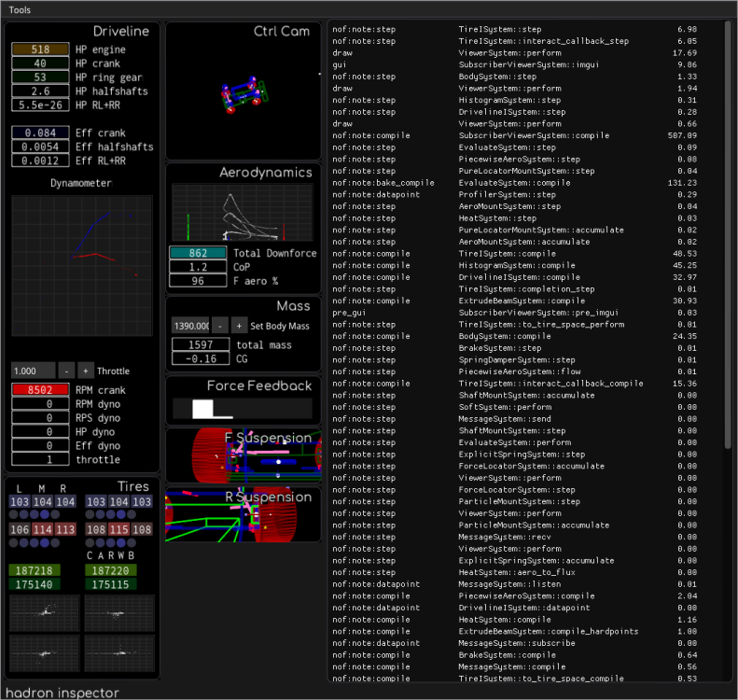Click the Force Feedback bar
Viewport: 738px width, 700px height.
tap(242, 409)
